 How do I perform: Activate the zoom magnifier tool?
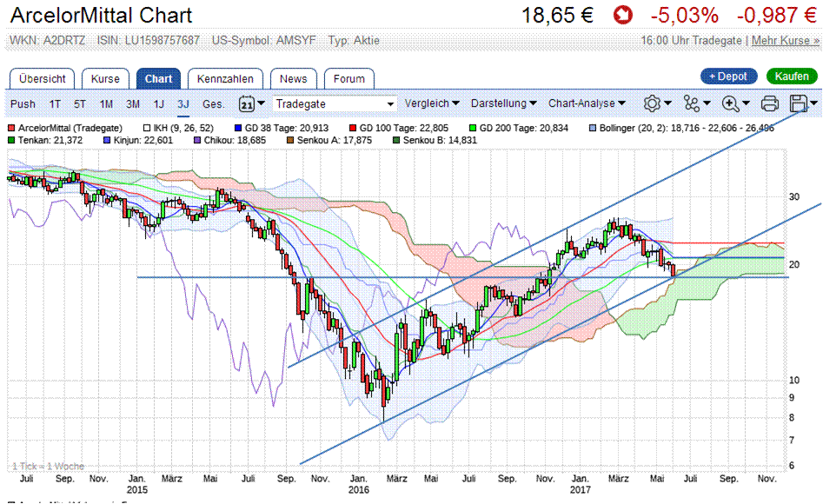coord(731,103)
